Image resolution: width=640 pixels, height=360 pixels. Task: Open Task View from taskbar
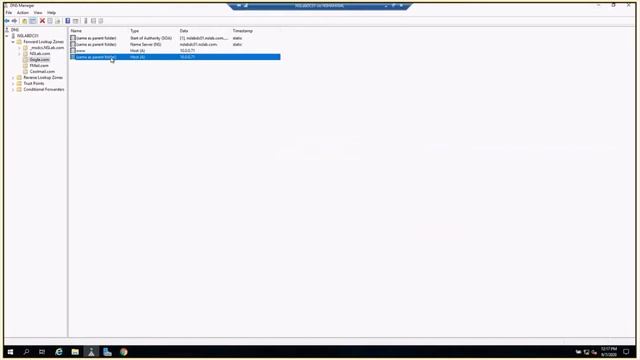point(42,352)
